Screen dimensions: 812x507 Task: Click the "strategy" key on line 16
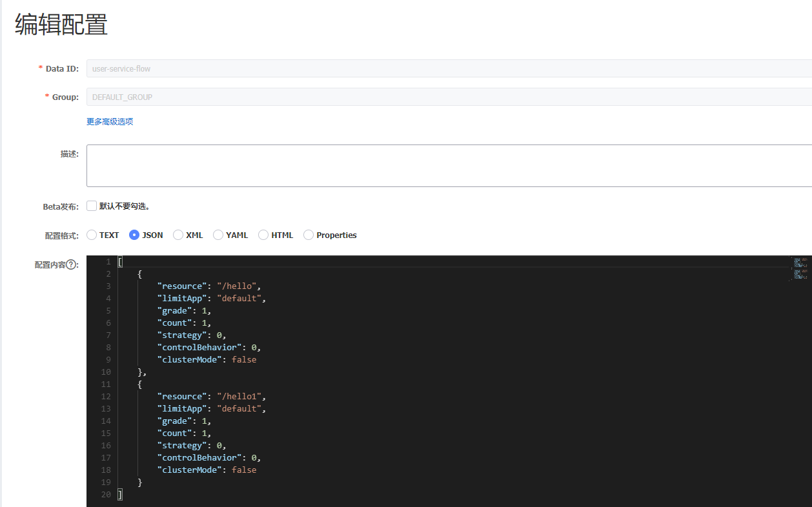[x=183, y=445]
